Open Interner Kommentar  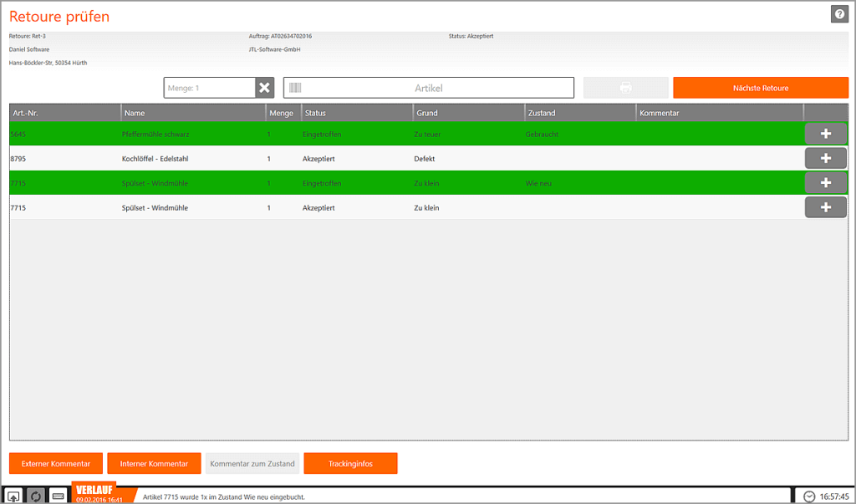154,463
